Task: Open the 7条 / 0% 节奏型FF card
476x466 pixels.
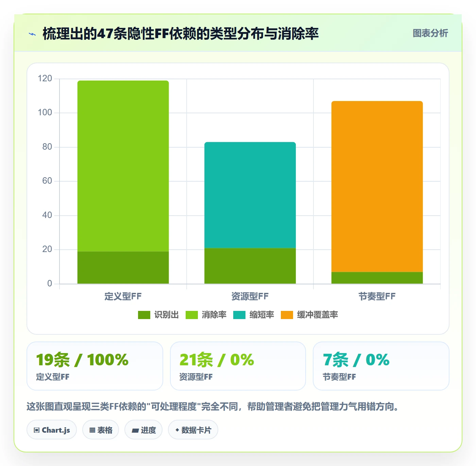Action: coord(381,366)
